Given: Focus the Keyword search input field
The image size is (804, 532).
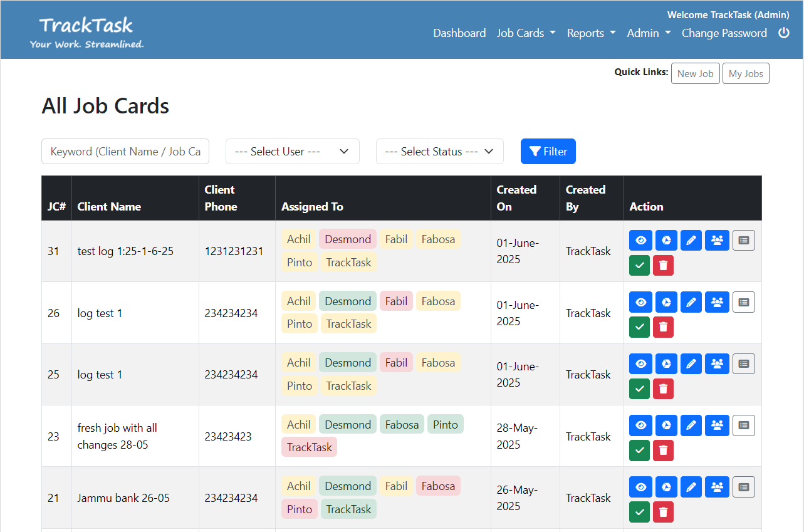Looking at the screenshot, I should pos(125,152).
